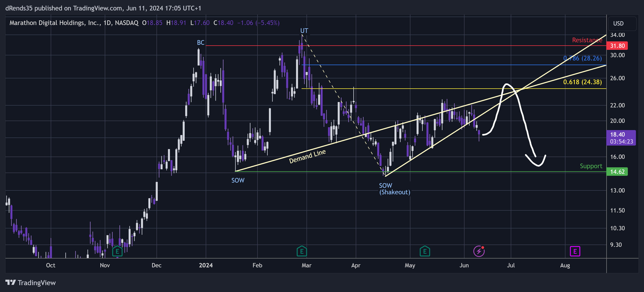Click the Aug label on time axis
Screen dimensions: 644x292
(x=565, y=265)
